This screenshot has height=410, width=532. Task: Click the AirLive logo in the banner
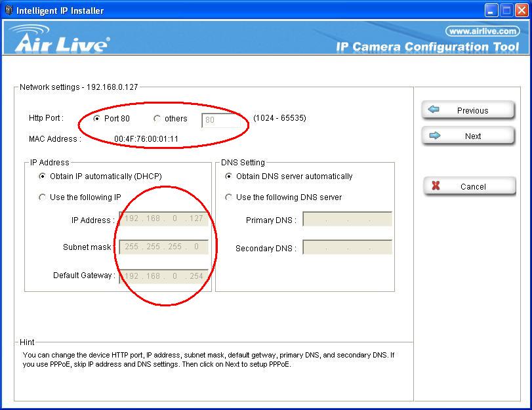pyautogui.click(x=60, y=40)
